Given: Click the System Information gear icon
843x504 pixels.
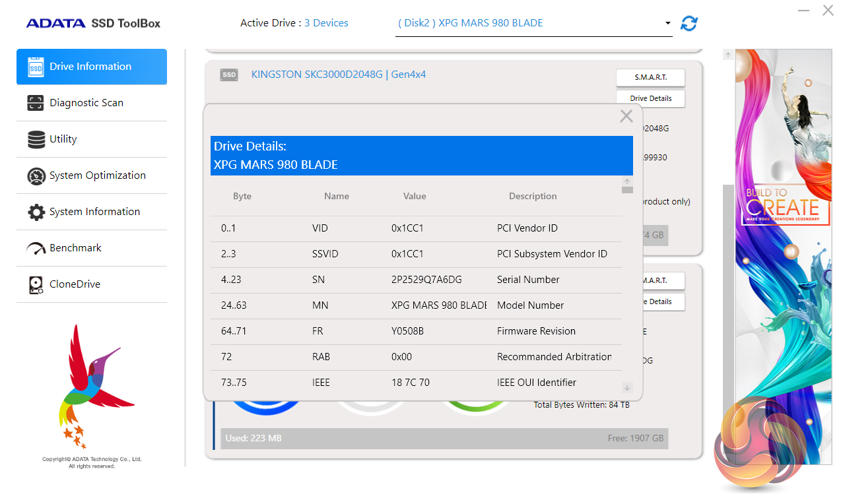Looking at the screenshot, I should [36, 212].
